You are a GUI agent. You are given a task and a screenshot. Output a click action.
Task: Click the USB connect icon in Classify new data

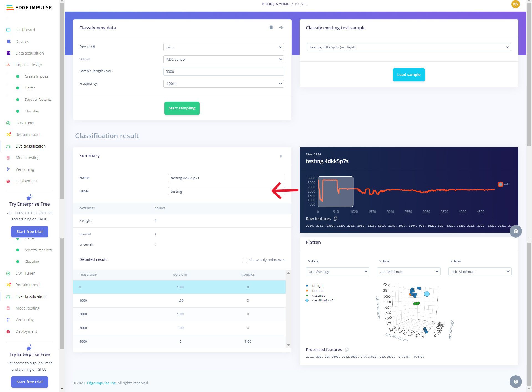tap(281, 27)
